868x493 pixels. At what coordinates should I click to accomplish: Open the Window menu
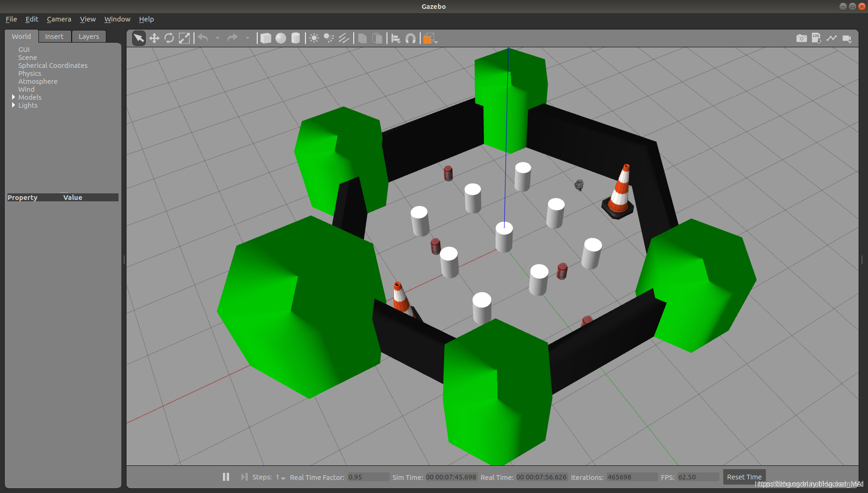click(117, 19)
